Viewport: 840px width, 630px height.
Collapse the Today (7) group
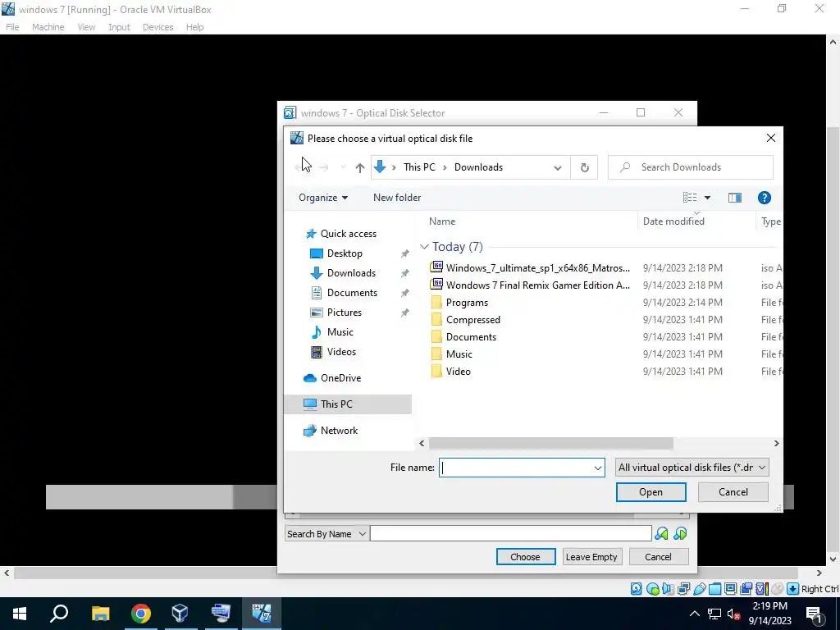424,246
